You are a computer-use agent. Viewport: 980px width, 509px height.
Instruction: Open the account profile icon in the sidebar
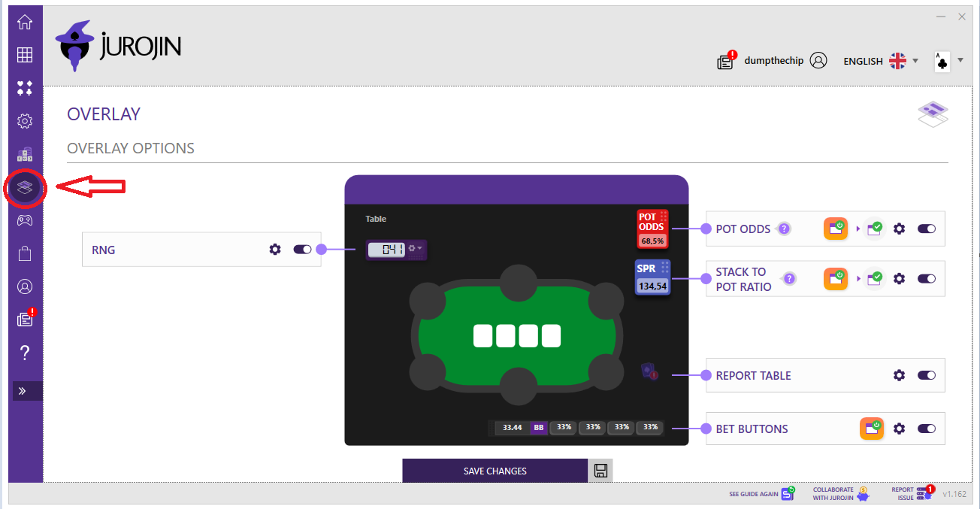25,286
